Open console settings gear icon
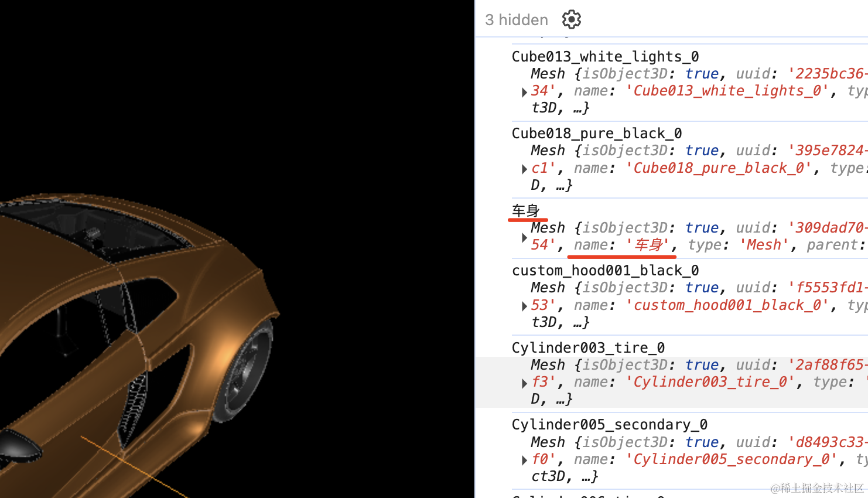868x498 pixels. (571, 19)
